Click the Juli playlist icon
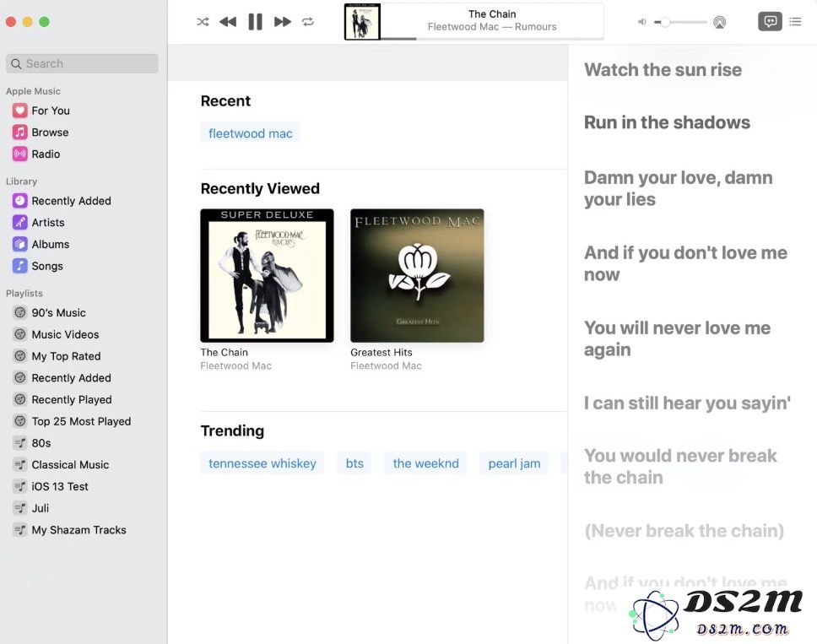Viewport: 817px width, 644px height. 19,508
